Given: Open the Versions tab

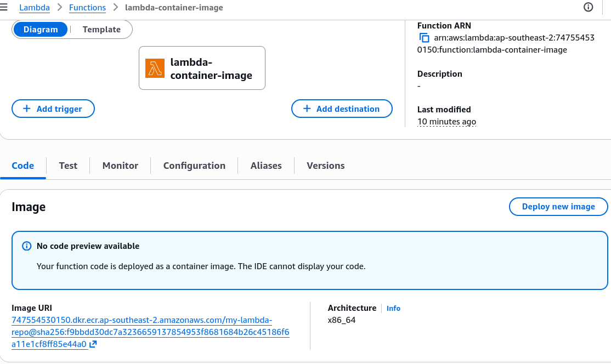Looking at the screenshot, I should click(x=325, y=166).
